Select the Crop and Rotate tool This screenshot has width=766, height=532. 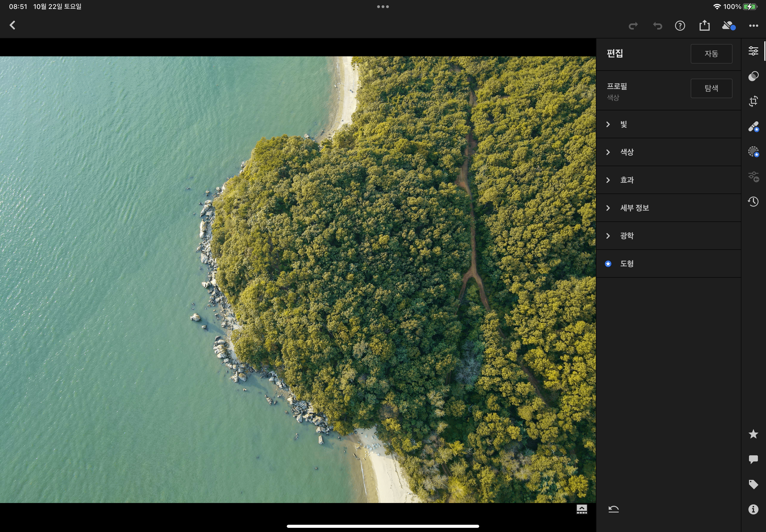tap(753, 101)
